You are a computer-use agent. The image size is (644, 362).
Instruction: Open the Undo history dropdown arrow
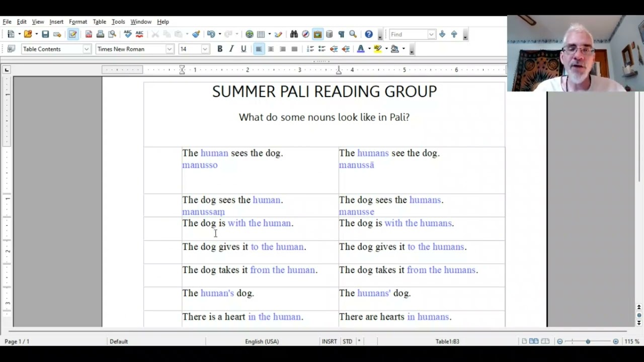click(x=219, y=34)
